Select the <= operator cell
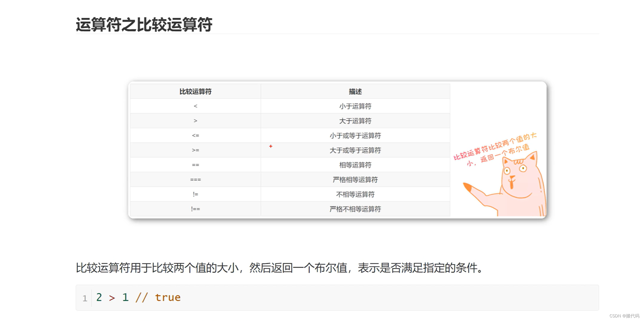Image resolution: width=644 pixels, height=321 pixels. [x=195, y=135]
